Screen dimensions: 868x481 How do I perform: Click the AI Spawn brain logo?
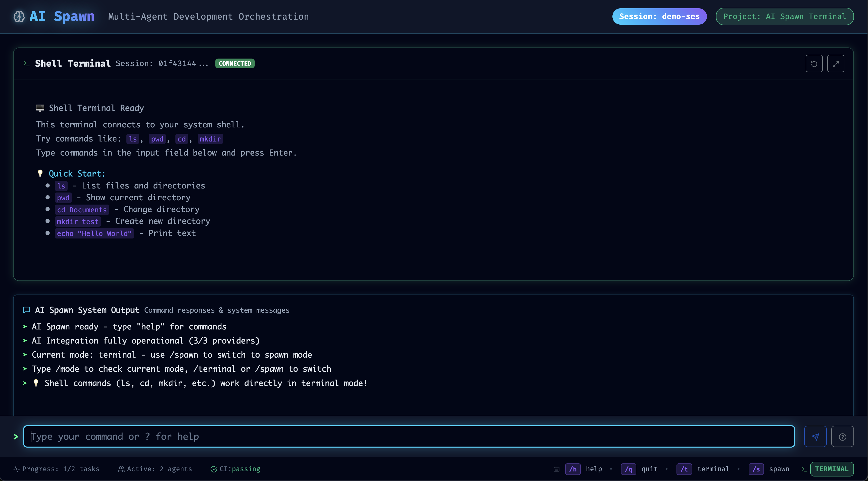(19, 17)
